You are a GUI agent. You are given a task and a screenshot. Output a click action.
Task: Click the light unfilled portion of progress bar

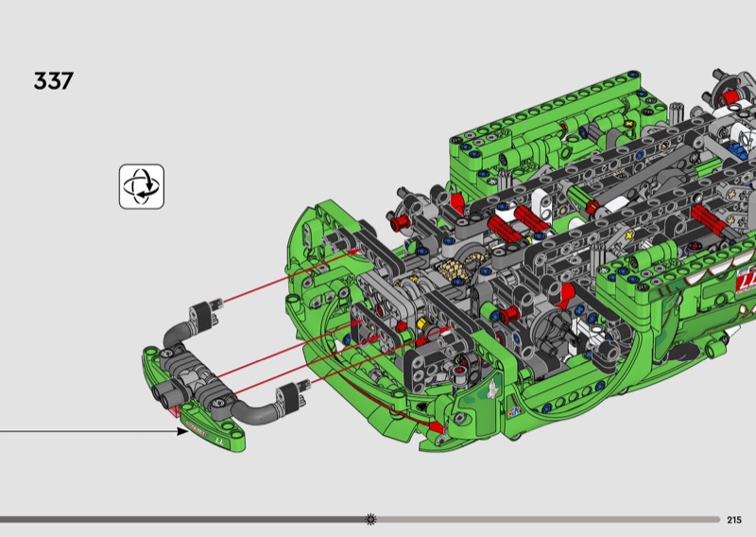click(x=548, y=519)
